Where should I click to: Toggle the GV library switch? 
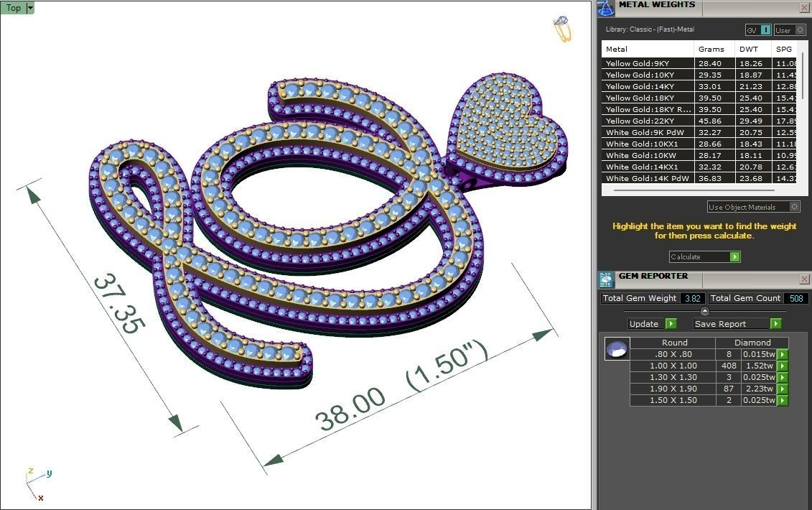point(758,30)
